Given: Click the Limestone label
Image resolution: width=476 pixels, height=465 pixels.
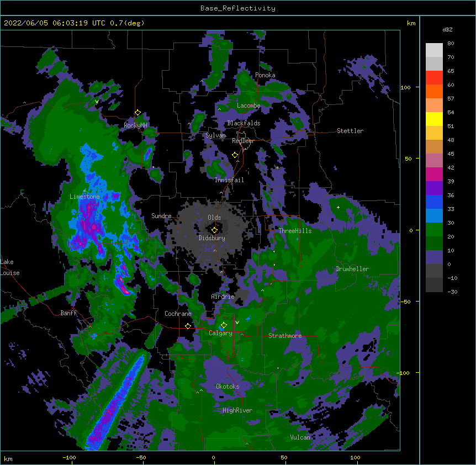Looking at the screenshot, I should click(x=84, y=197).
